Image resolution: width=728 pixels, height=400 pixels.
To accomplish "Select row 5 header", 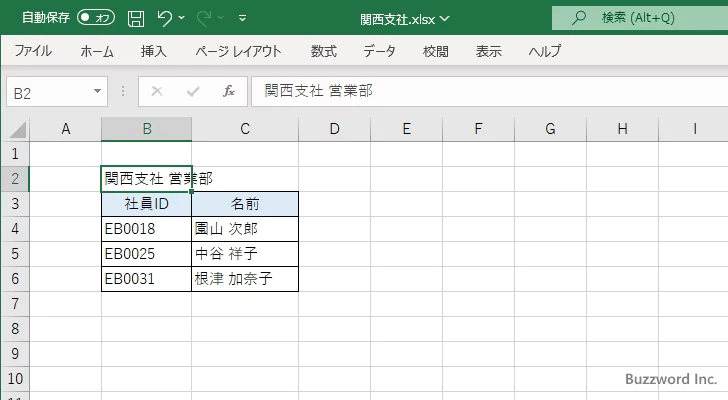I will tap(15, 254).
